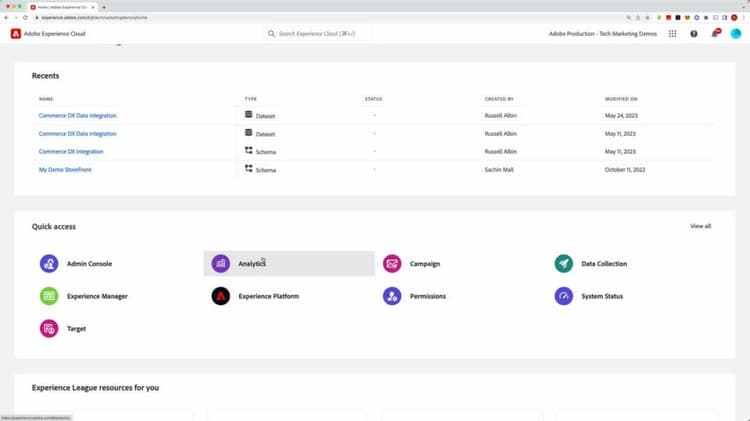Launch Experience Manager app icon

click(49, 296)
